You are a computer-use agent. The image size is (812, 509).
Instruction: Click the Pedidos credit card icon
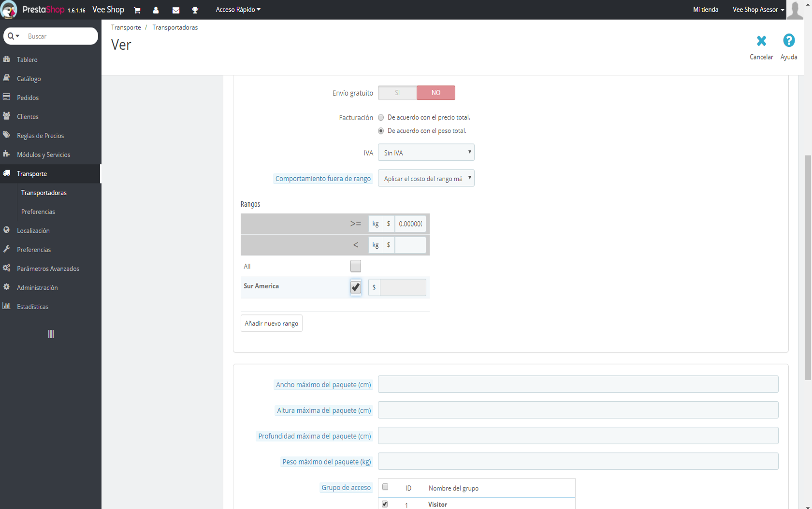pyautogui.click(x=7, y=97)
